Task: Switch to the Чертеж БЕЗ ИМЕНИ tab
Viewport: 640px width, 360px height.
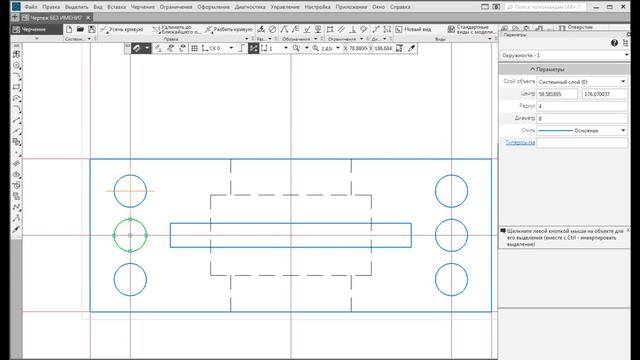Action: tap(56, 18)
